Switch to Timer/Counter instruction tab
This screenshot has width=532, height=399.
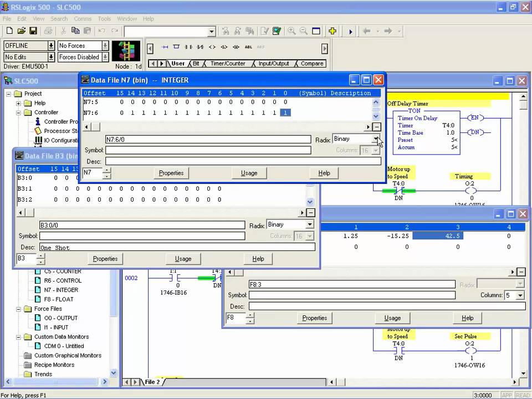coord(227,63)
